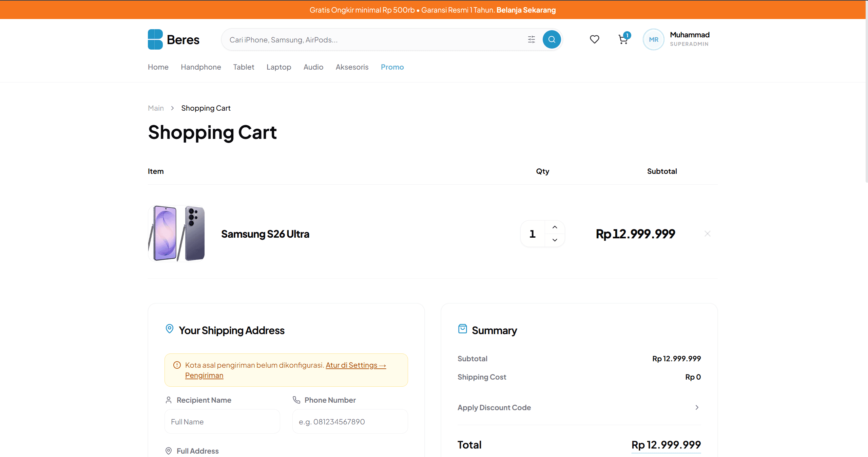Open Handphone category
The image size is (868, 457).
pyautogui.click(x=201, y=67)
